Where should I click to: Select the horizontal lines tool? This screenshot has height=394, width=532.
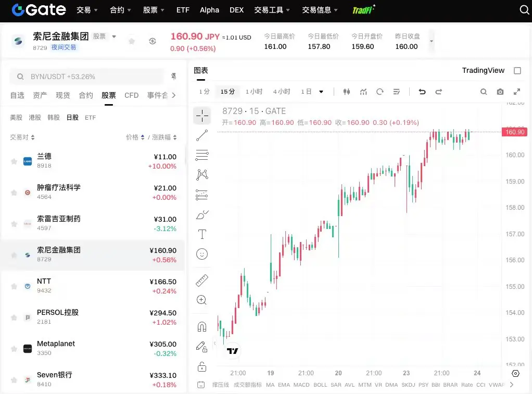coord(202,155)
